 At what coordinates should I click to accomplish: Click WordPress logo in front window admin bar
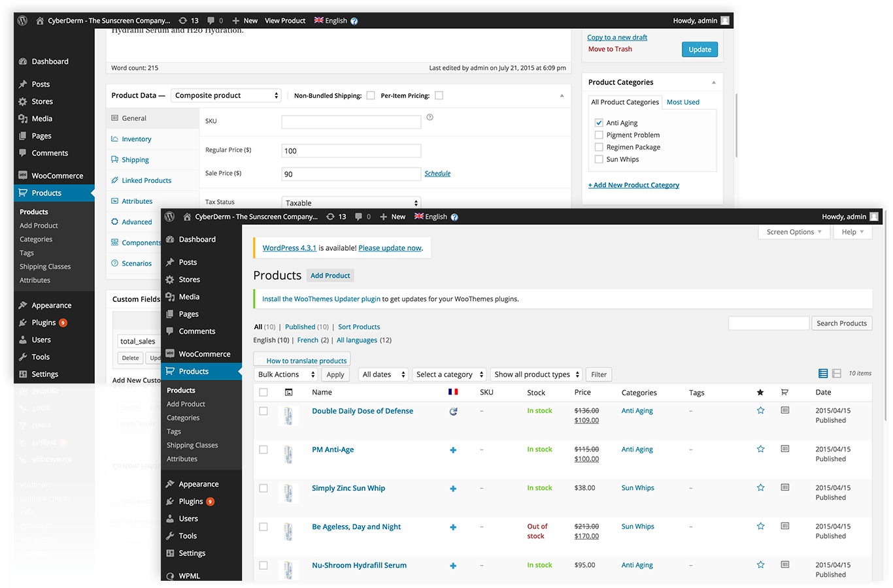(170, 216)
